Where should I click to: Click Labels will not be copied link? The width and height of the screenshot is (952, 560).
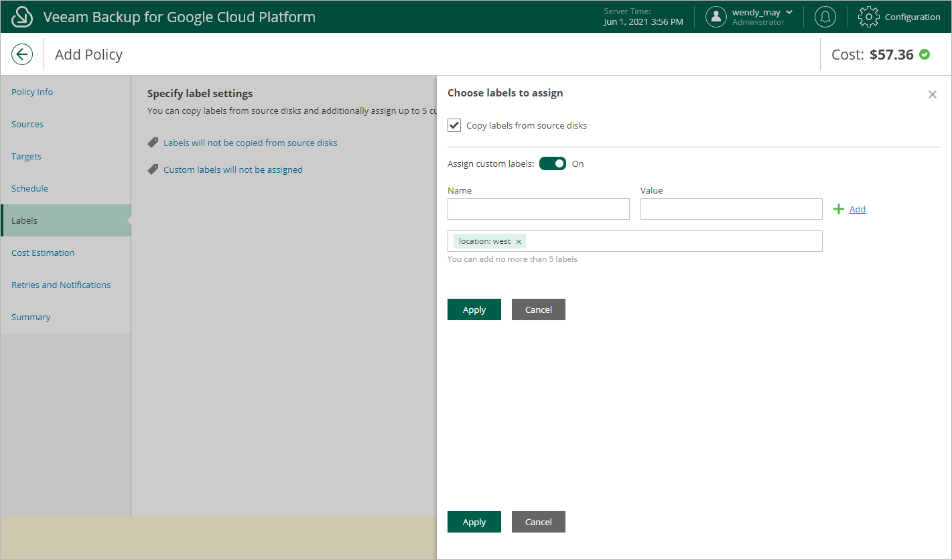251,143
